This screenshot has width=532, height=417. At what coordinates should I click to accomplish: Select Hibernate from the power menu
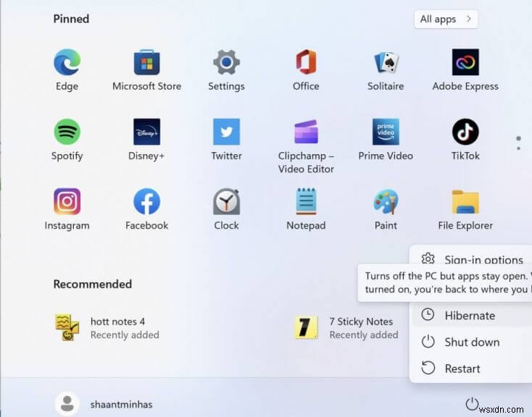[473, 316]
